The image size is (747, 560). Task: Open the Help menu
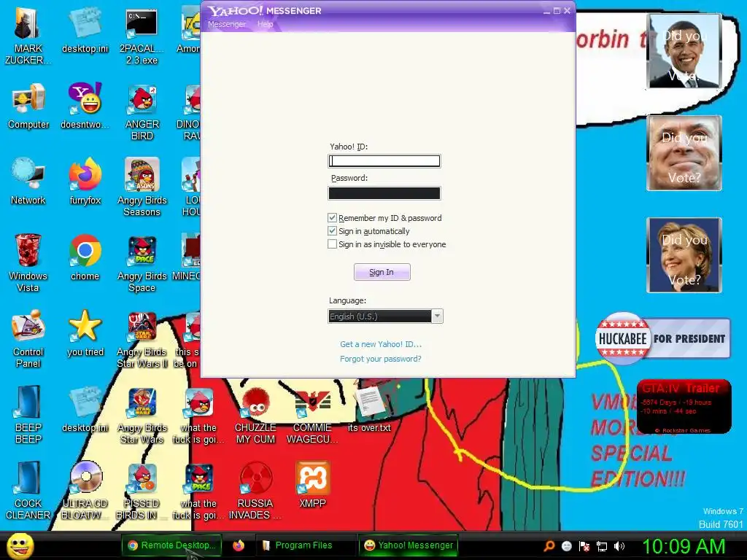266,24
